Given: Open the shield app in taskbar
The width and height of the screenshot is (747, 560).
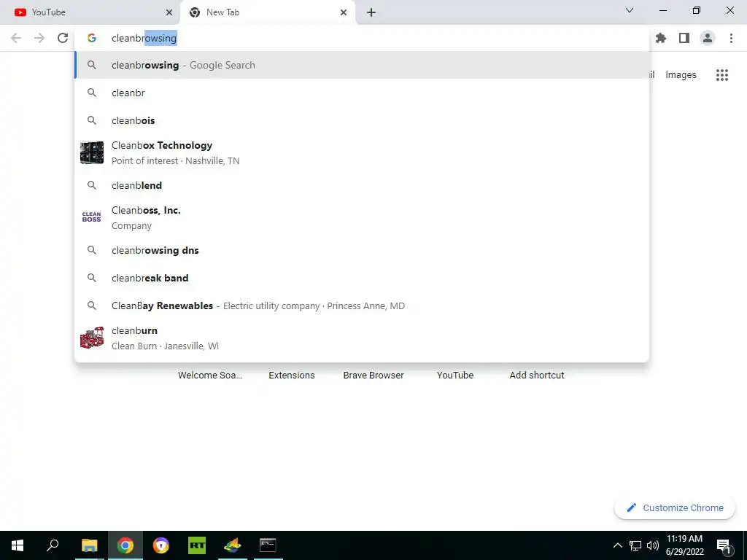Looking at the screenshot, I should (x=161, y=545).
